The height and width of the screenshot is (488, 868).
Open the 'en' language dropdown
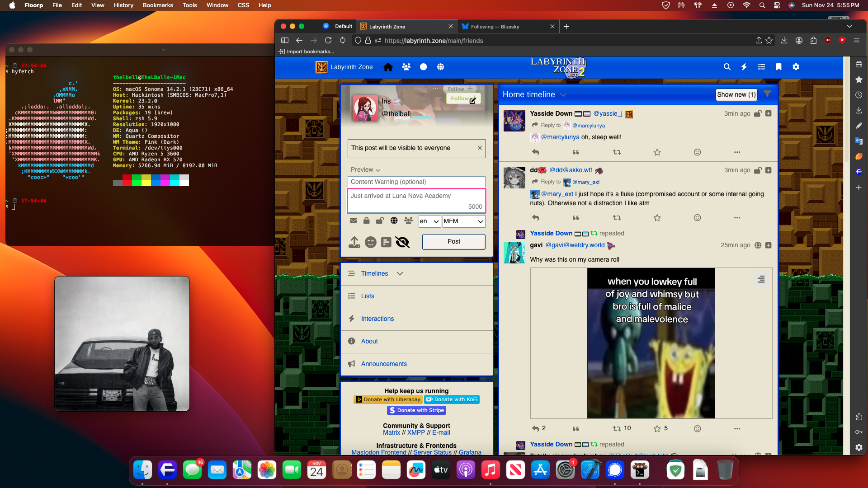coord(429,221)
